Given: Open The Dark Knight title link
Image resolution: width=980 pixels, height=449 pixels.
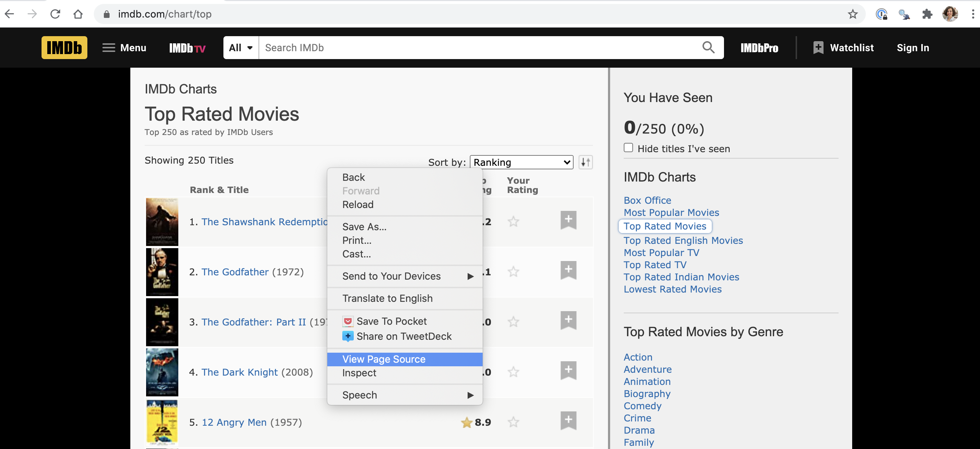Looking at the screenshot, I should coord(240,372).
